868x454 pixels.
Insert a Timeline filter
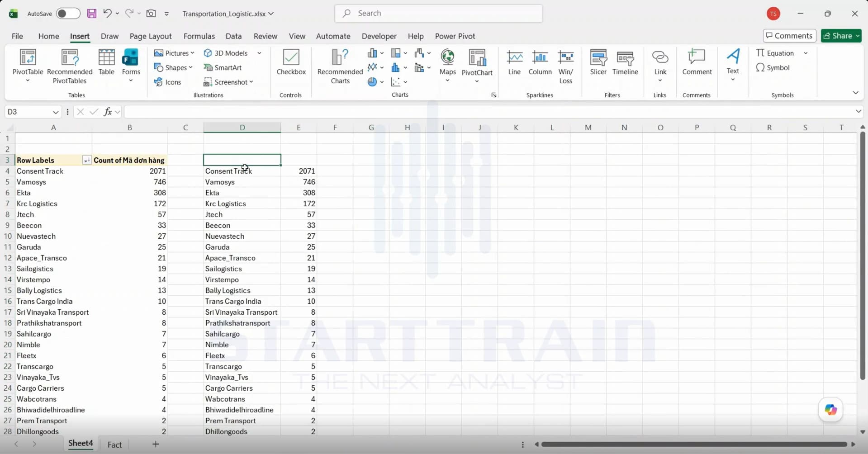(x=625, y=62)
